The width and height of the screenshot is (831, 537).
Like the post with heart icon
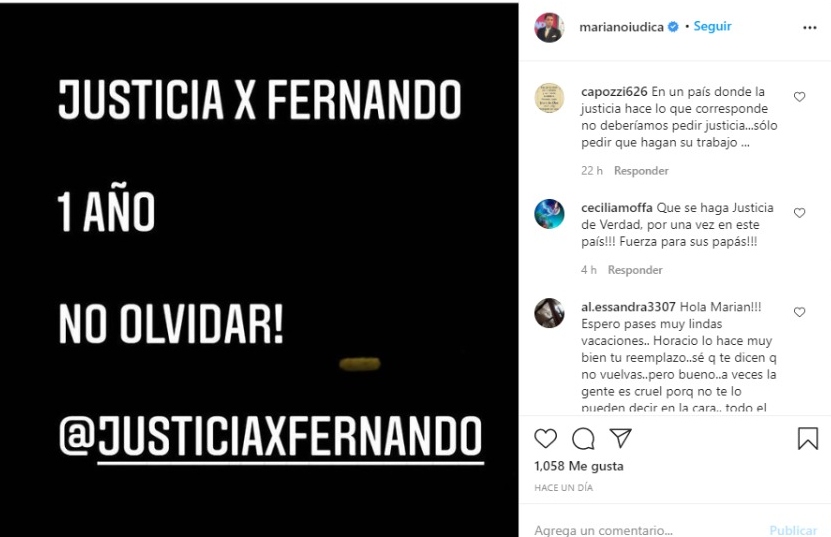[x=545, y=438]
